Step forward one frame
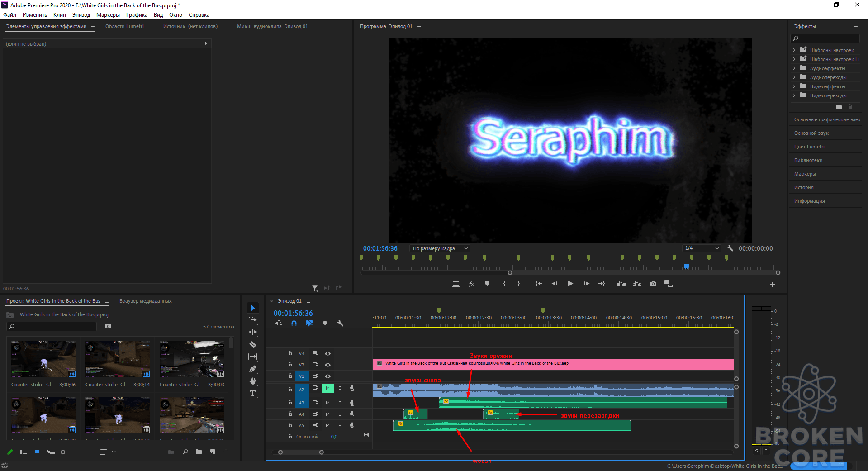The height and width of the screenshot is (471, 868). (586, 284)
